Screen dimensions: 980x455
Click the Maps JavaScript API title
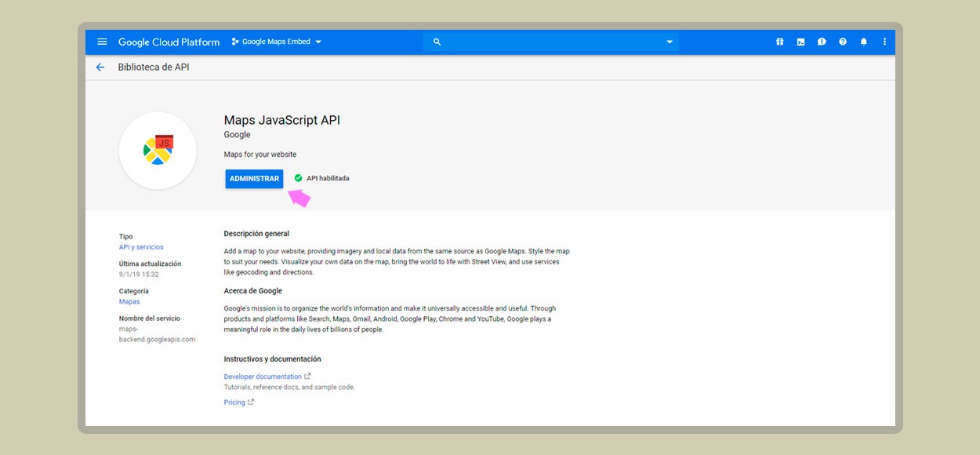(x=282, y=120)
